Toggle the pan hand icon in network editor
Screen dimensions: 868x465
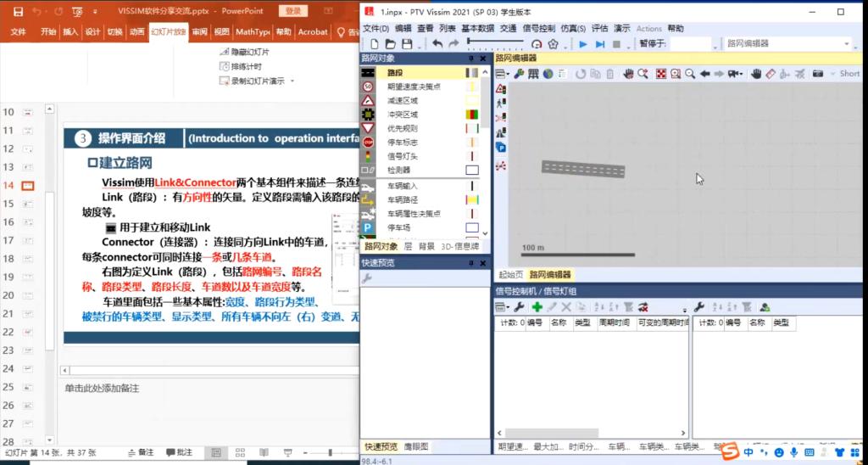point(756,74)
